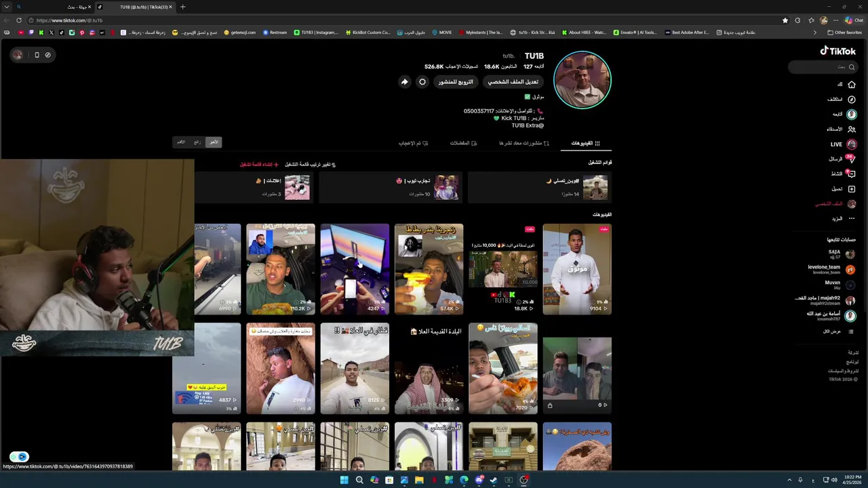Open the Profile item in sidebar
Viewport: 868px width, 488px height.
pos(835,203)
